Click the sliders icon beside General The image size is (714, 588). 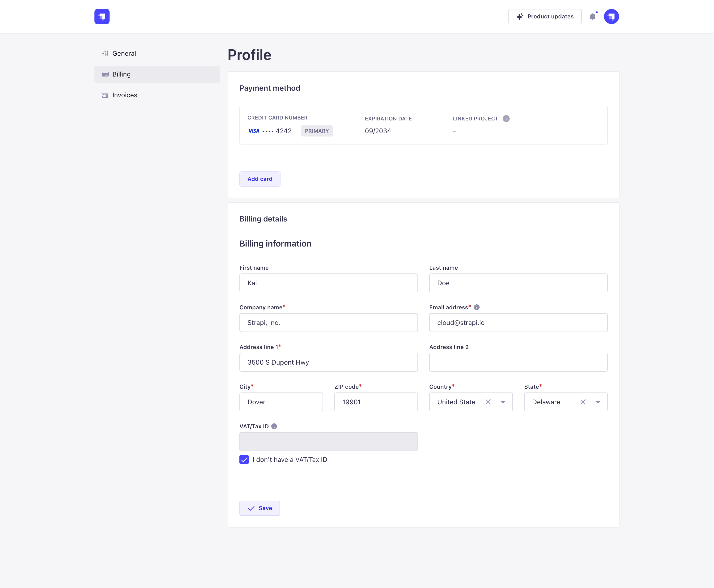[x=105, y=53]
